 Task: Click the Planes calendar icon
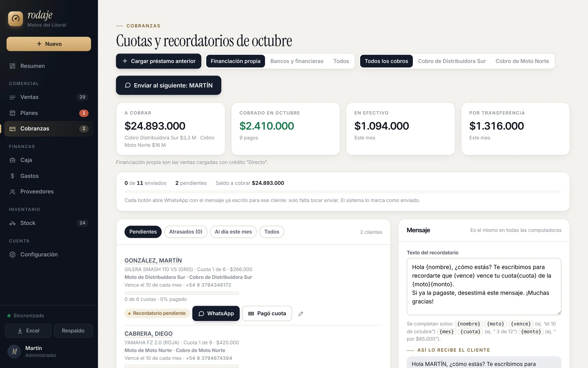(12, 113)
